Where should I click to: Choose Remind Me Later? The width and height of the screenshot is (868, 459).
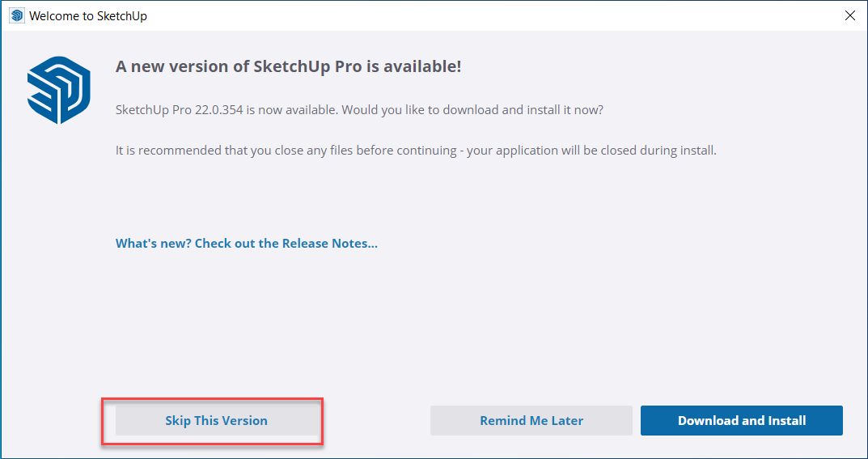[x=531, y=420]
